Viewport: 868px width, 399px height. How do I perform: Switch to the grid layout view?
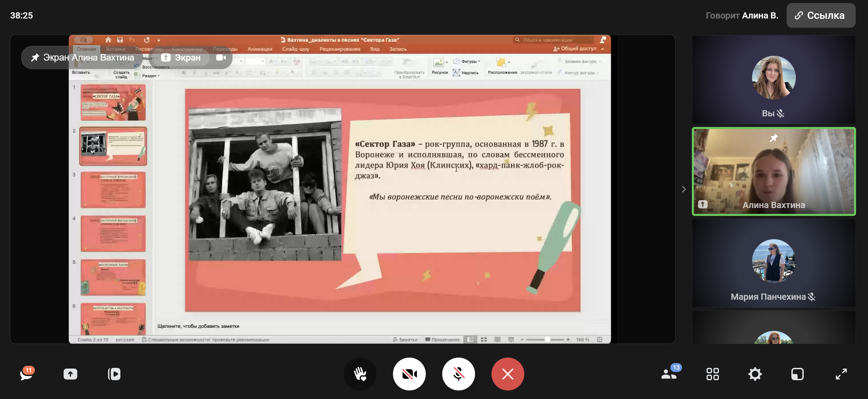[x=713, y=374]
